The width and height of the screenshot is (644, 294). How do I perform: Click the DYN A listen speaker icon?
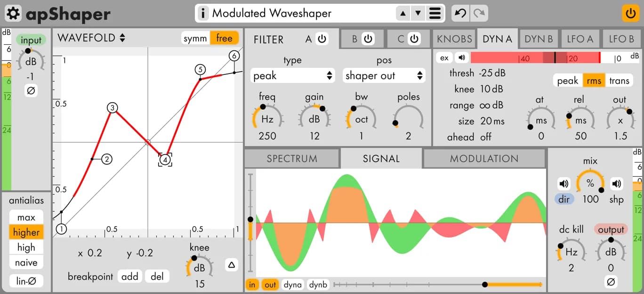point(461,58)
